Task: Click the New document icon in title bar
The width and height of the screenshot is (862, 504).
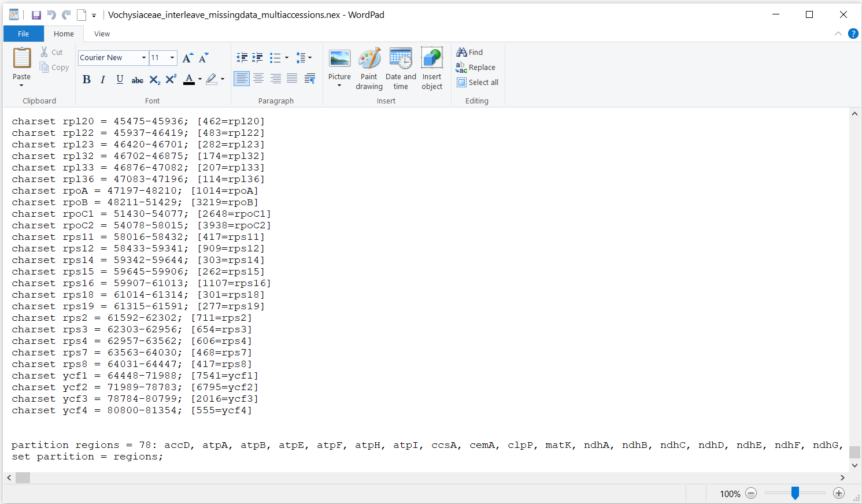Action: (x=82, y=15)
